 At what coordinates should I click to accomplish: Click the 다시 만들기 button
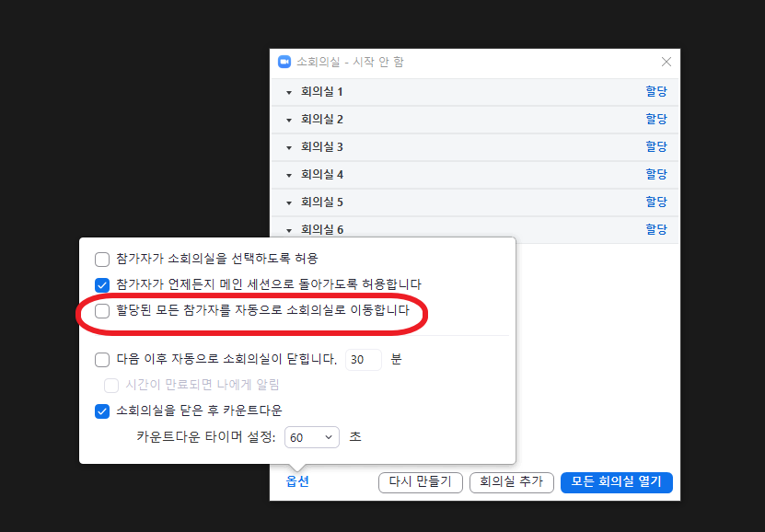[x=420, y=482]
